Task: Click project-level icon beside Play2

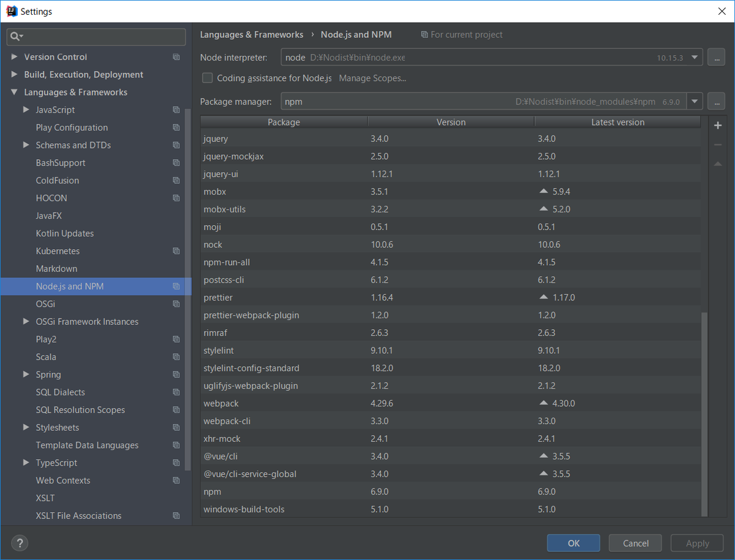Action: point(176,340)
